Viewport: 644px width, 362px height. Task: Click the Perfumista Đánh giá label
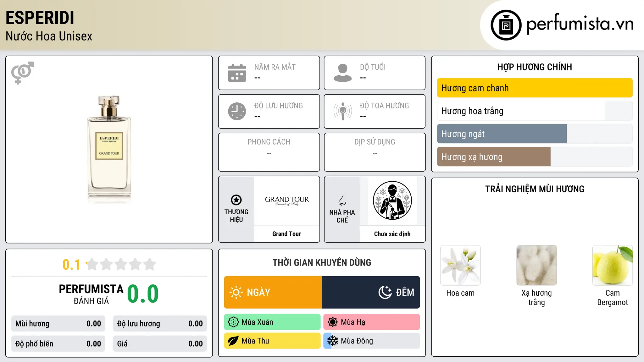pyautogui.click(x=91, y=294)
